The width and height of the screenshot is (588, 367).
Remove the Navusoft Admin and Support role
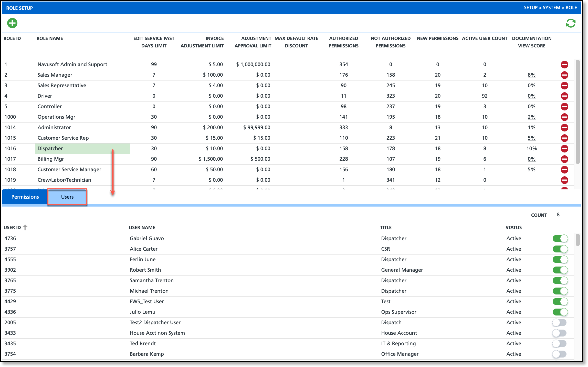click(x=564, y=65)
